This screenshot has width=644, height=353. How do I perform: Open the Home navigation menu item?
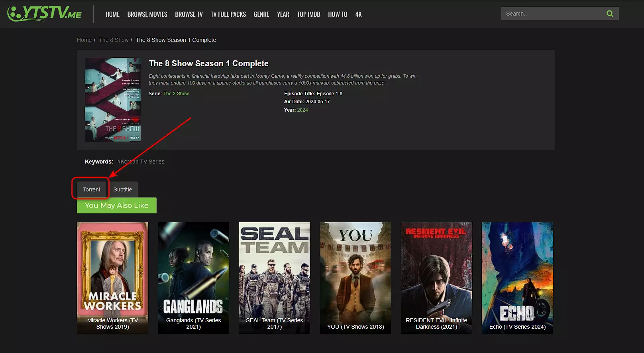point(112,14)
